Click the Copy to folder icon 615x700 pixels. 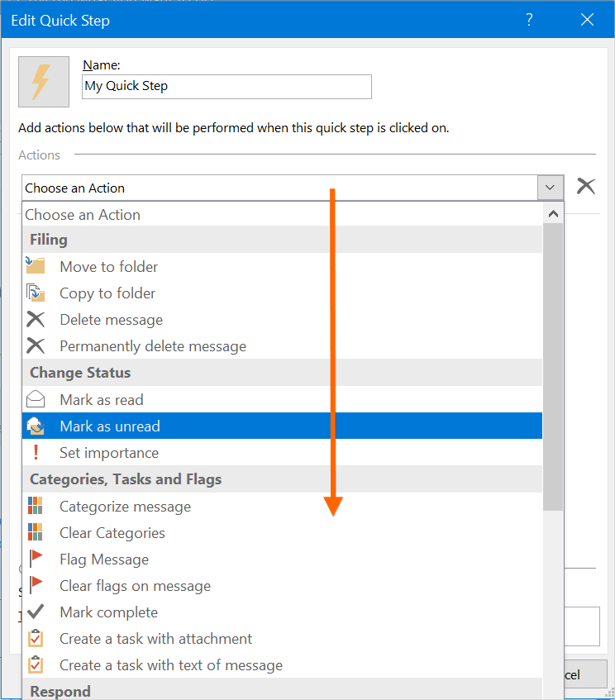[x=35, y=293]
